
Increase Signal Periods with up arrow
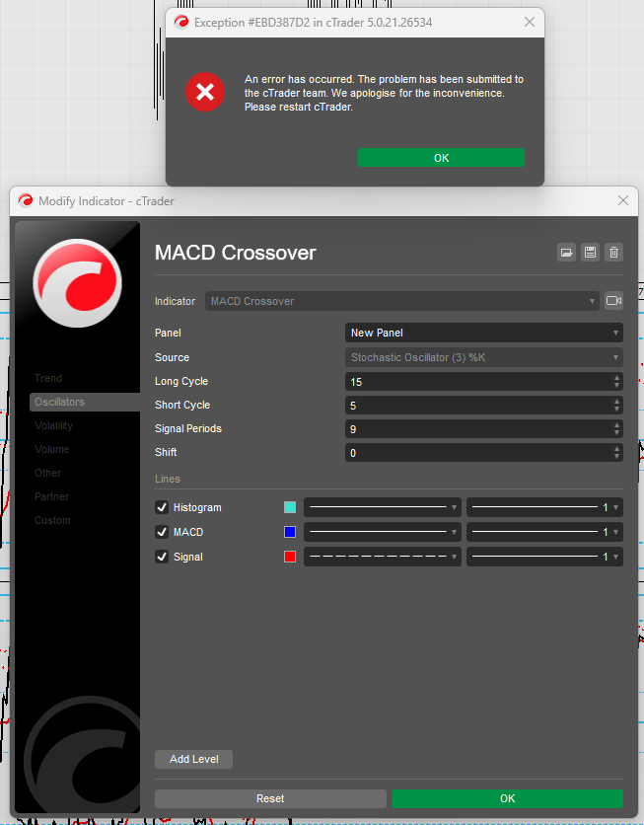point(616,424)
